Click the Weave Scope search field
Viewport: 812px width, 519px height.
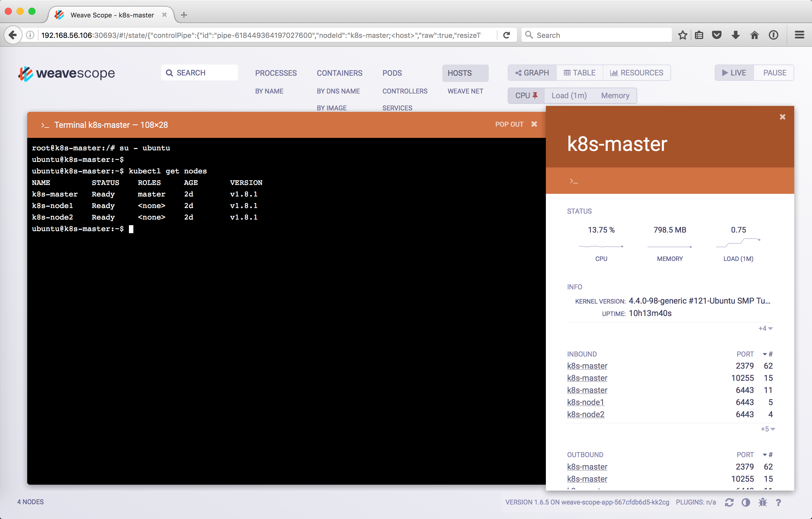(199, 73)
